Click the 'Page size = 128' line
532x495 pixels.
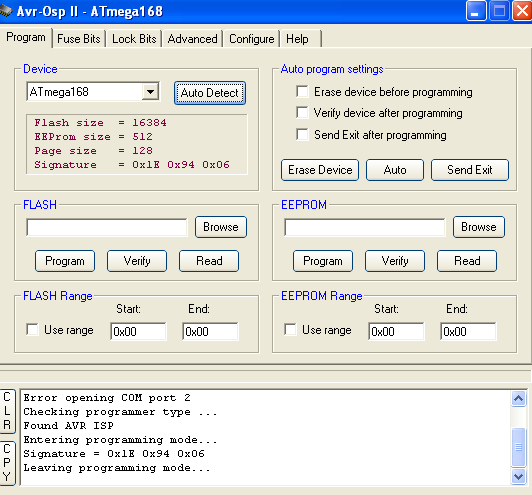[94, 151]
